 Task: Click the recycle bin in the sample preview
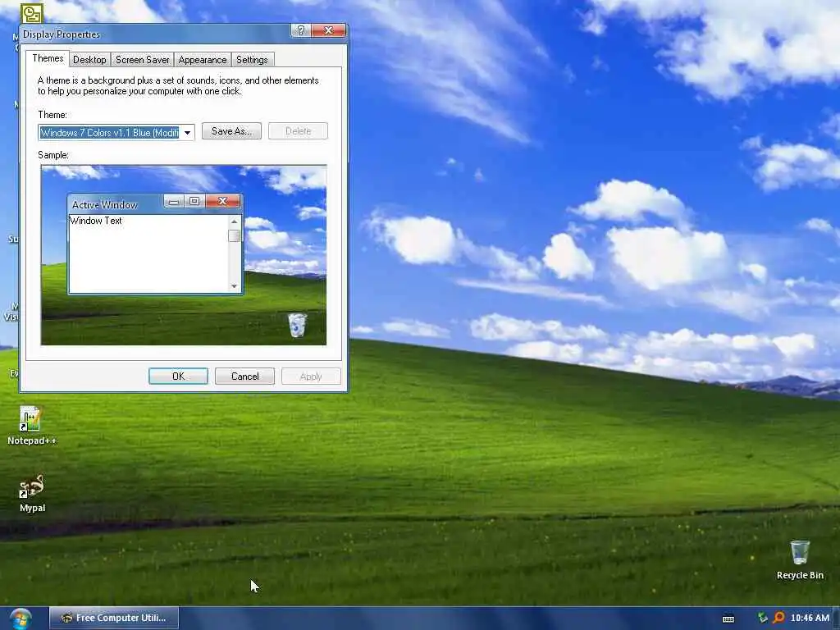click(x=297, y=325)
